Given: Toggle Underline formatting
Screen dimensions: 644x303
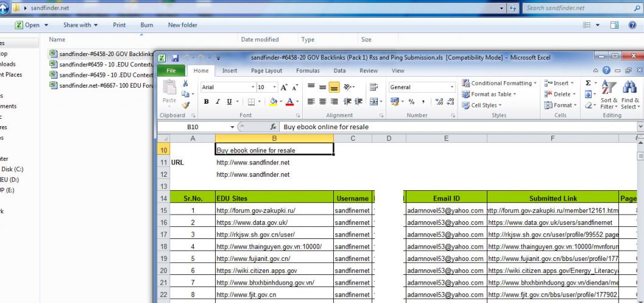Looking at the screenshot, I should pos(228,102).
